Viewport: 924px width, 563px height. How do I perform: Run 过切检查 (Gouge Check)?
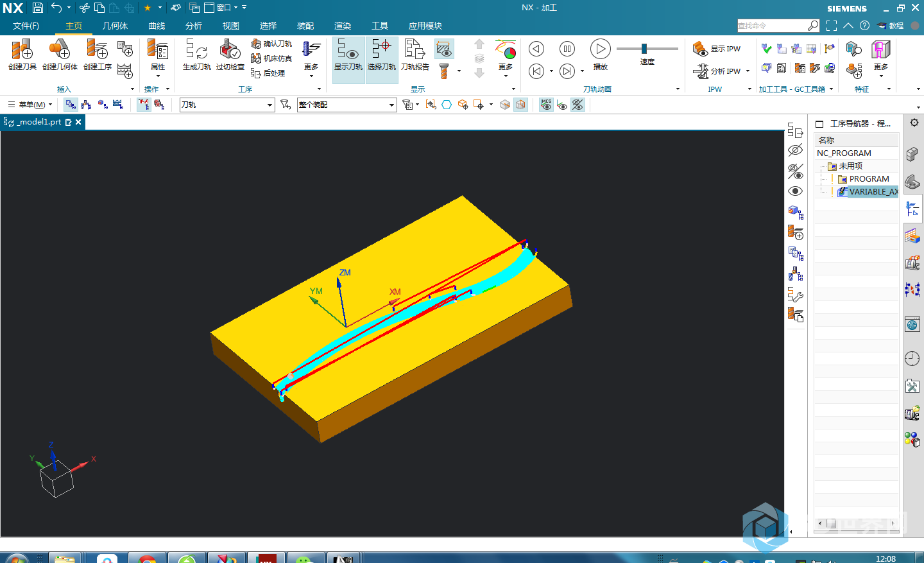[230, 55]
